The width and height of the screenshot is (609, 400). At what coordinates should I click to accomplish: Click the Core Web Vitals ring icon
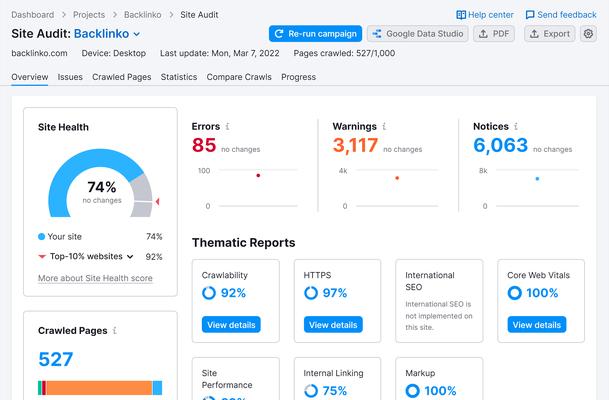tap(514, 293)
